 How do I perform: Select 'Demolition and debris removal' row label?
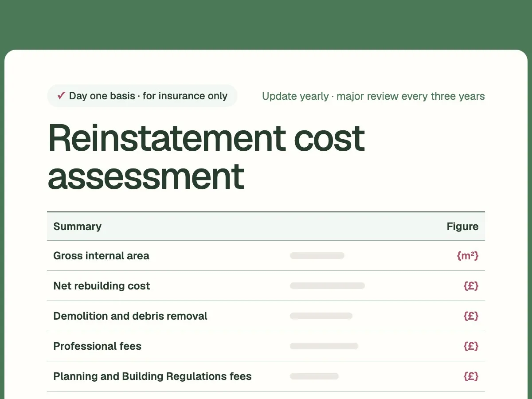point(130,316)
